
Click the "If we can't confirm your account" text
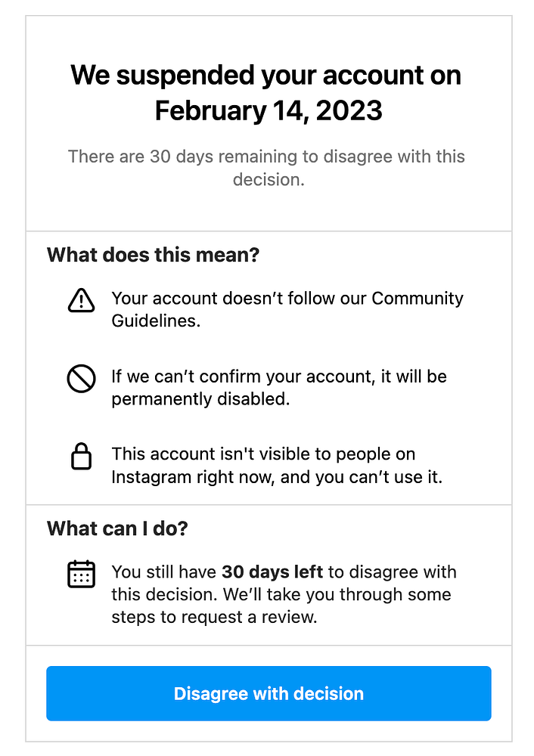click(x=279, y=376)
